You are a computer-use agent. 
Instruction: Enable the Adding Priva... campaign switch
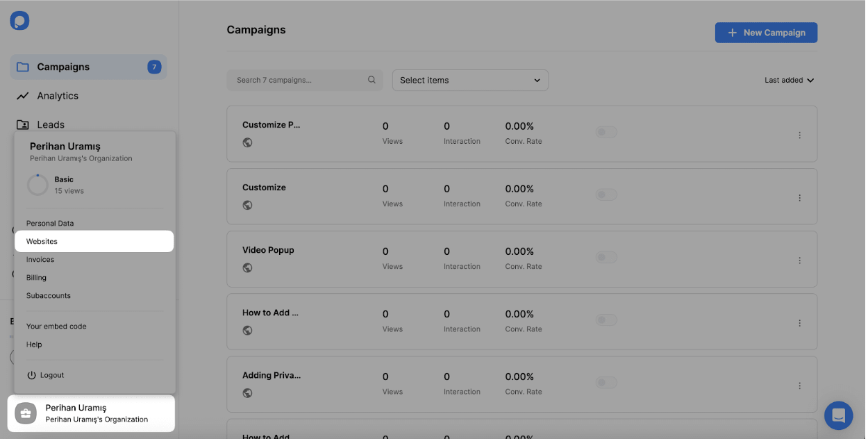(x=606, y=382)
